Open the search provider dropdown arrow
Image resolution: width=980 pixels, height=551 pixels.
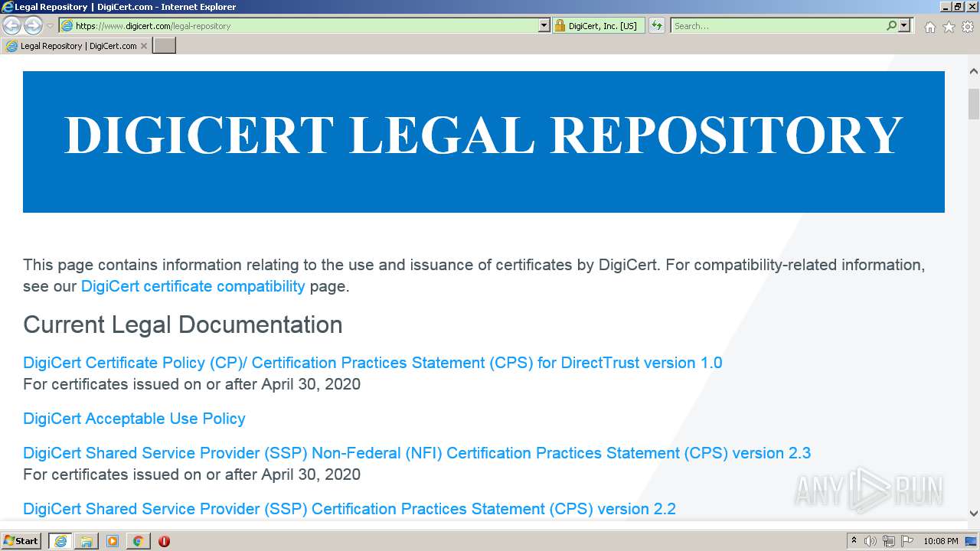pyautogui.click(x=904, y=26)
